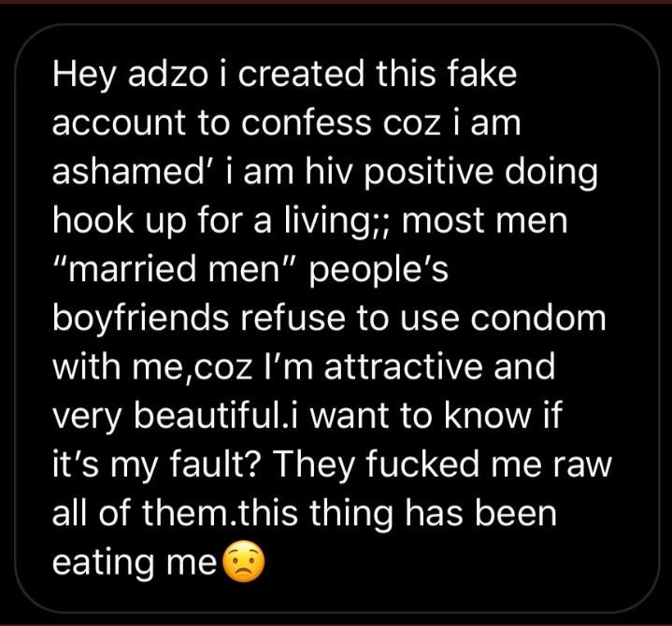Click the worried face emoji

(244, 562)
